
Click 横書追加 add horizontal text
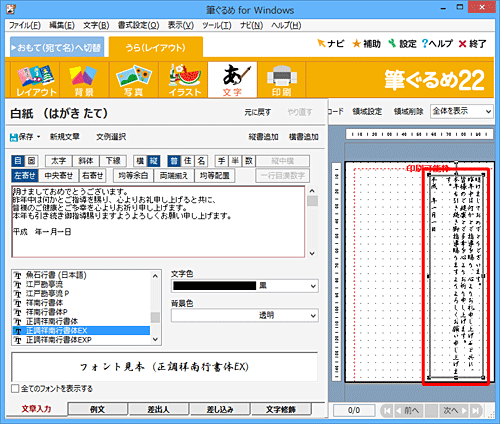[304, 137]
